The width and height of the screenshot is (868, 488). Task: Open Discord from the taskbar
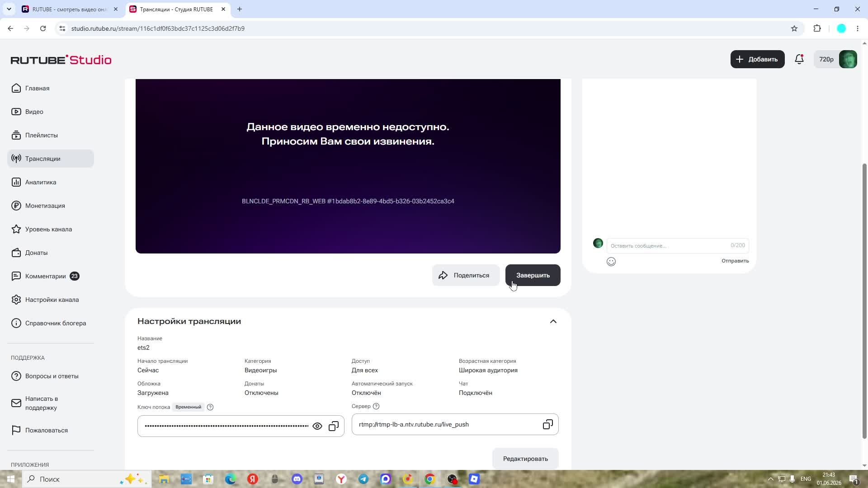[297, 479]
